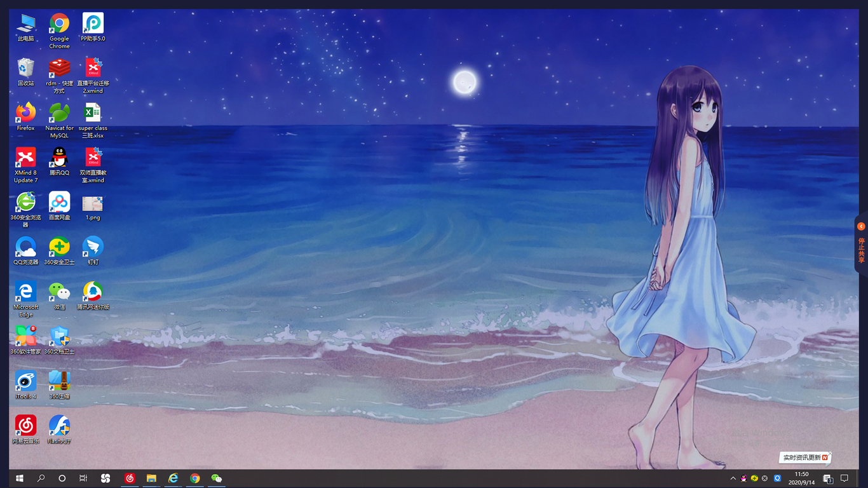
Task: Select the 微信 WeChat desktop icon
Action: [x=59, y=295]
